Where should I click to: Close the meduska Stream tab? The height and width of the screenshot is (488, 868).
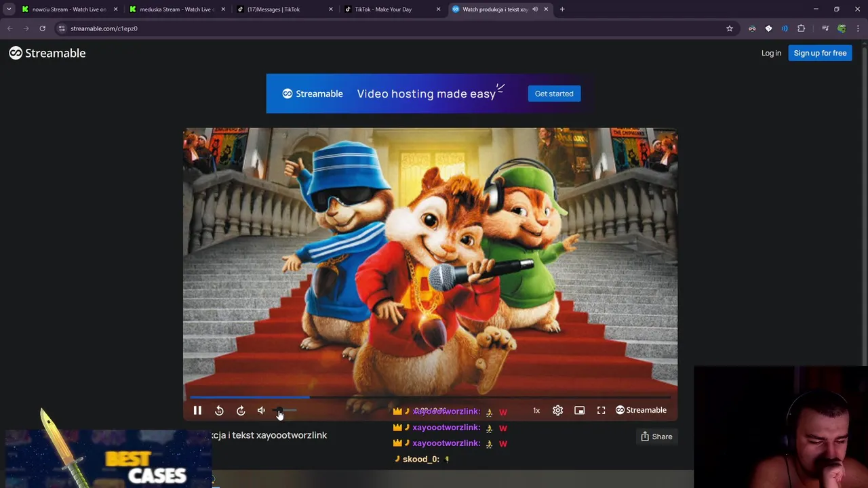[x=223, y=9]
